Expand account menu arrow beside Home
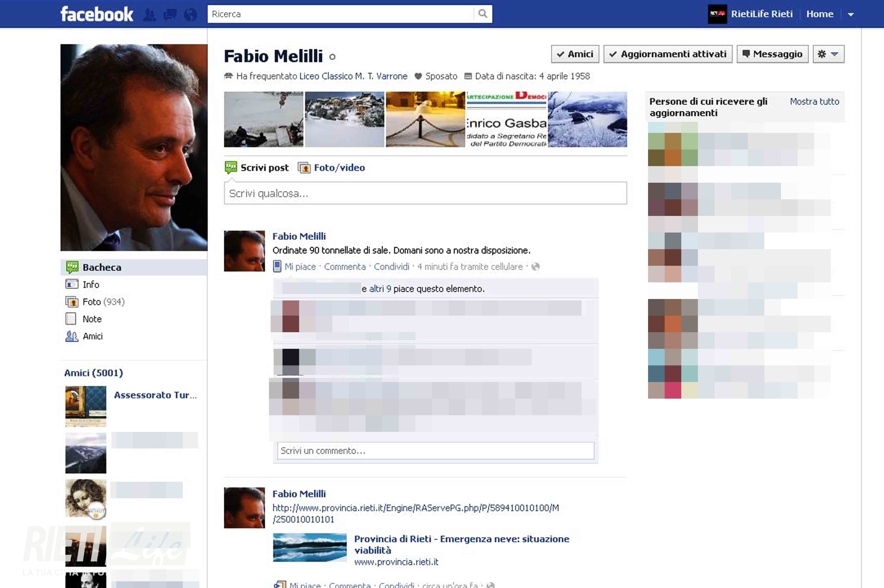Image resolution: width=884 pixels, height=588 pixels. tap(851, 15)
